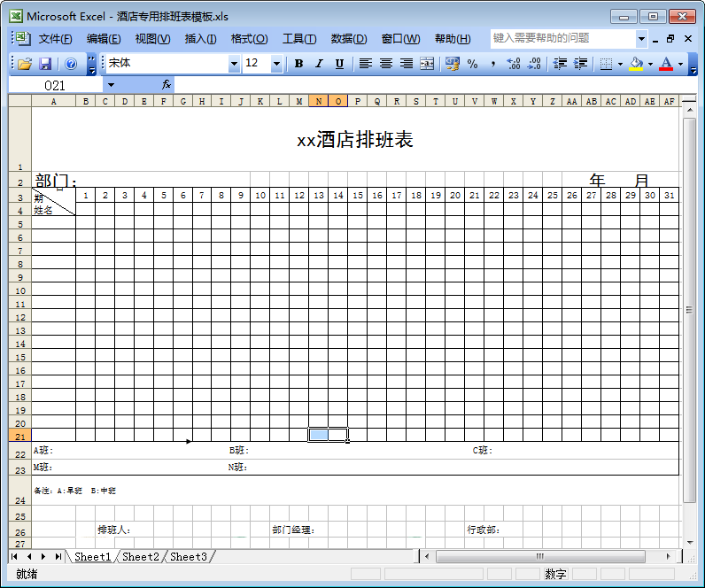705x588 pixels.
Task: Click the horizontal scrollbar right arrow
Action: tap(669, 556)
